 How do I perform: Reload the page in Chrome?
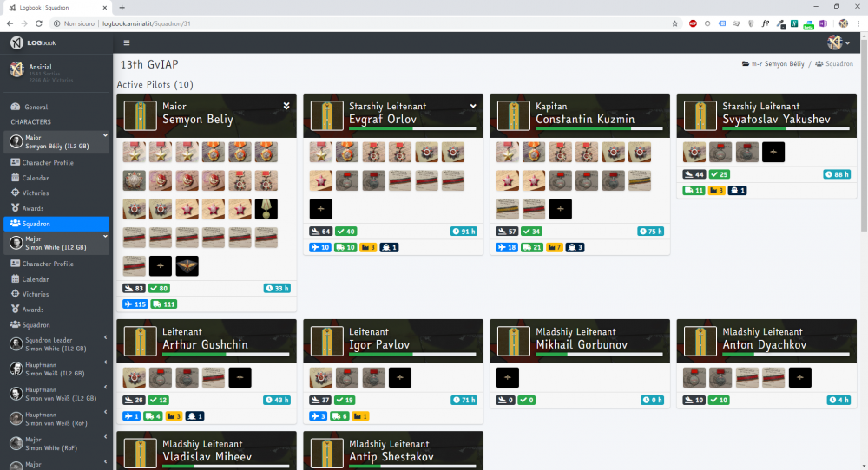click(x=39, y=23)
